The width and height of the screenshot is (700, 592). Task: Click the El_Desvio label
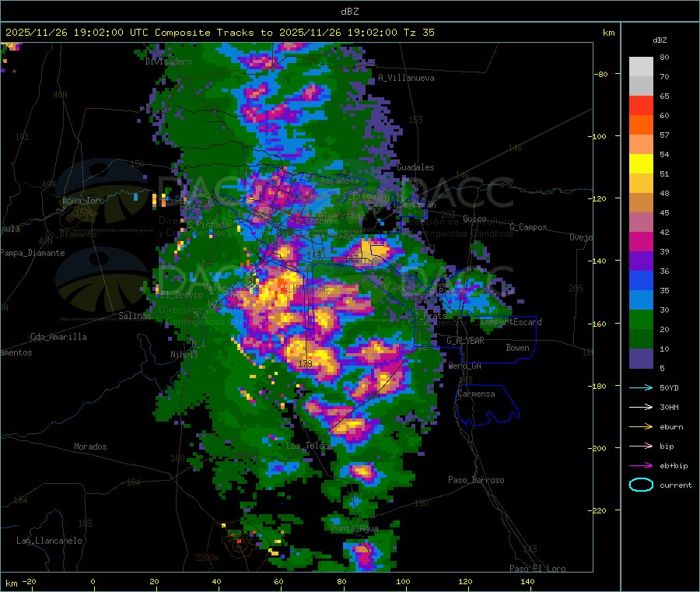[182, 295]
